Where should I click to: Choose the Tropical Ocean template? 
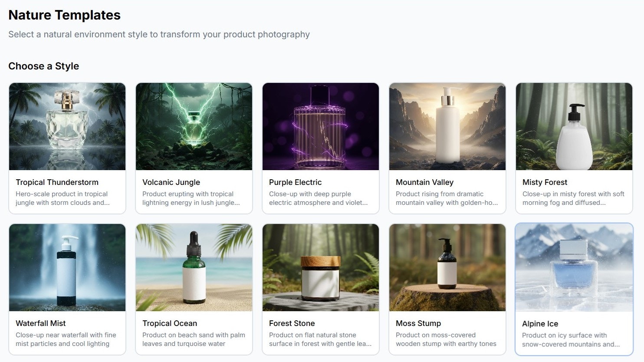[x=194, y=267]
